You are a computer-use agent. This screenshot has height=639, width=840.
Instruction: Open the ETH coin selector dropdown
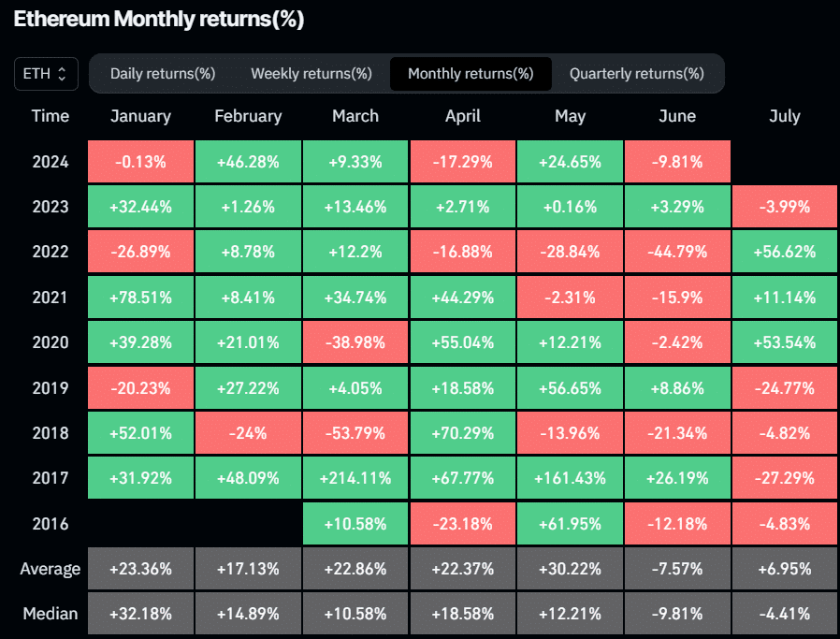click(x=46, y=74)
